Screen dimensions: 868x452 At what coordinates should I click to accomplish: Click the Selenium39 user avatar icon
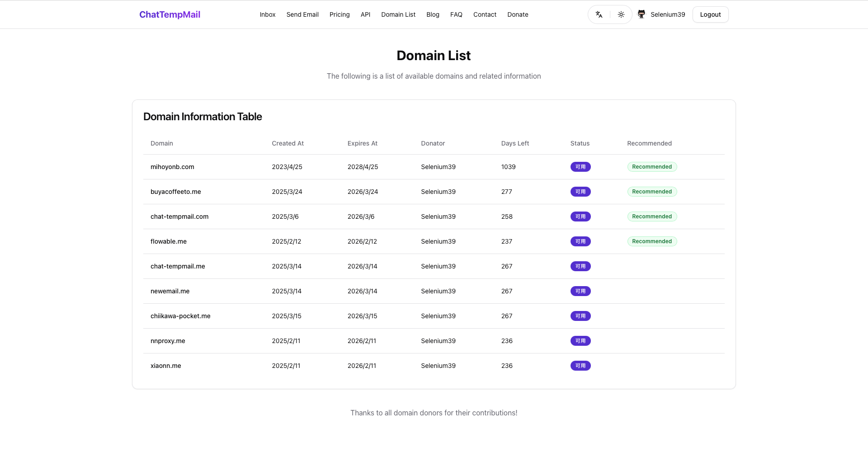(x=641, y=14)
